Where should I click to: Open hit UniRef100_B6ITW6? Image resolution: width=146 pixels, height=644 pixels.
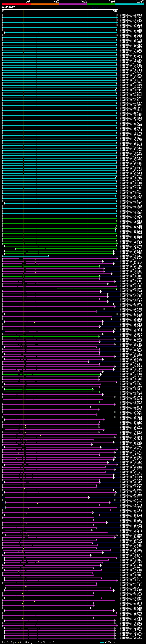[131, 276]
